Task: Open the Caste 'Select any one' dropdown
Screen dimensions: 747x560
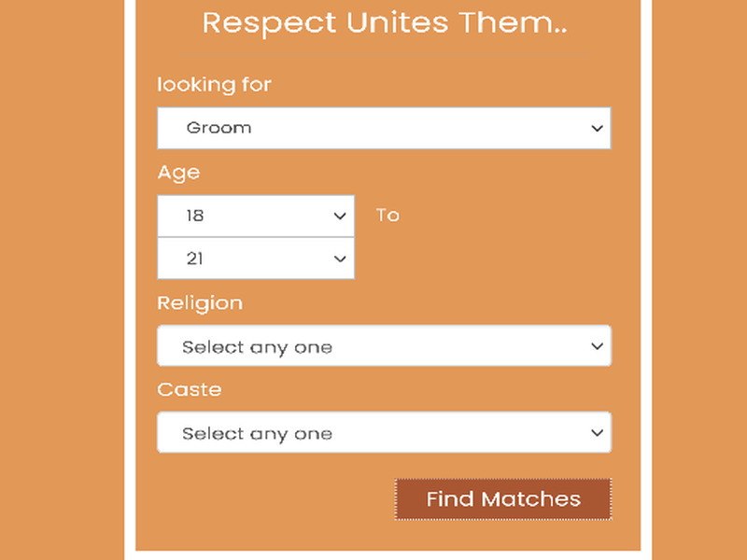Action: pyautogui.click(x=383, y=432)
